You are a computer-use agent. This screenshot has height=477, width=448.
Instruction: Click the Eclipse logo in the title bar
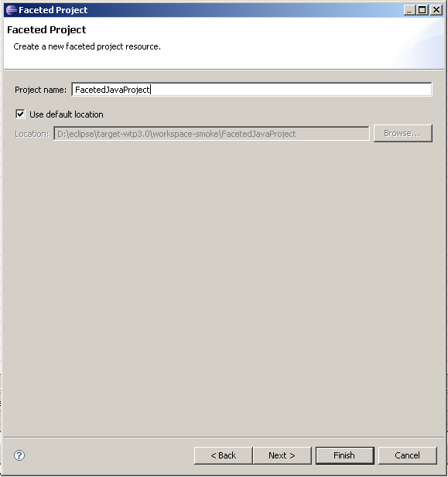12,10
